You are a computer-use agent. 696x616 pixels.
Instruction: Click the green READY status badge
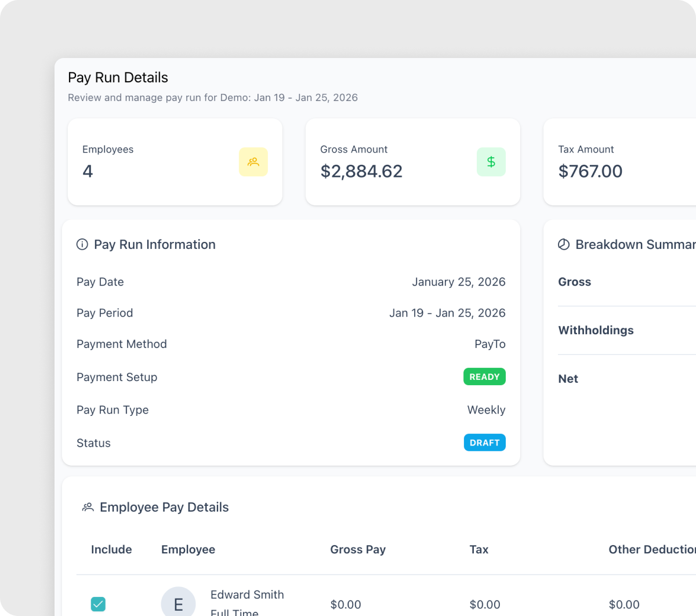(484, 377)
